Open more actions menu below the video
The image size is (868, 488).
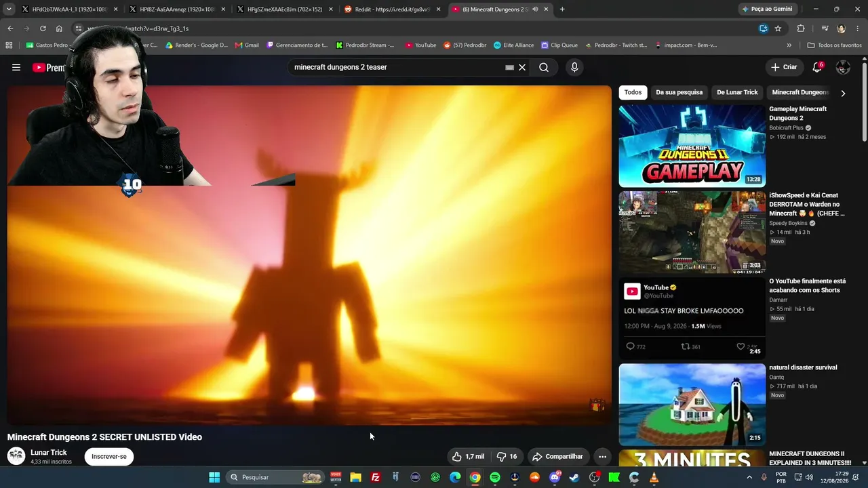[x=602, y=457]
